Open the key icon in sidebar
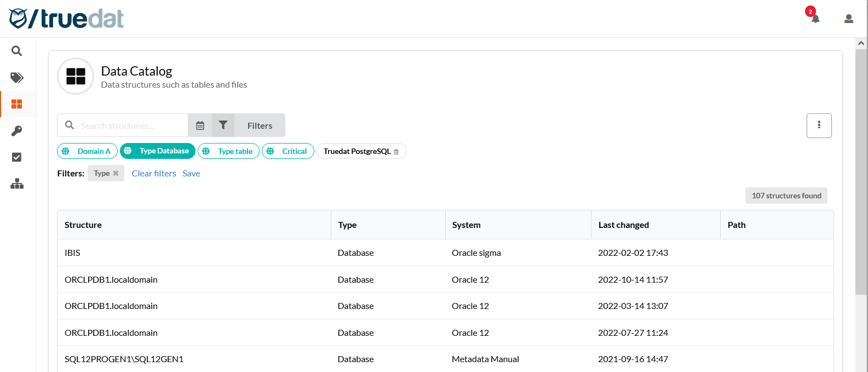The image size is (868, 372). (17, 131)
